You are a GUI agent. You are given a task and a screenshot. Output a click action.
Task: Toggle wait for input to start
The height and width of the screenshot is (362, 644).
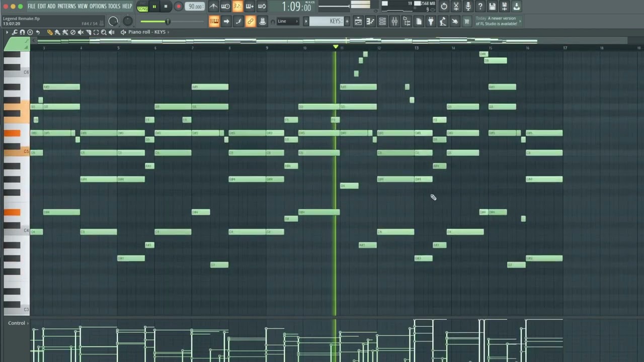tap(225, 7)
